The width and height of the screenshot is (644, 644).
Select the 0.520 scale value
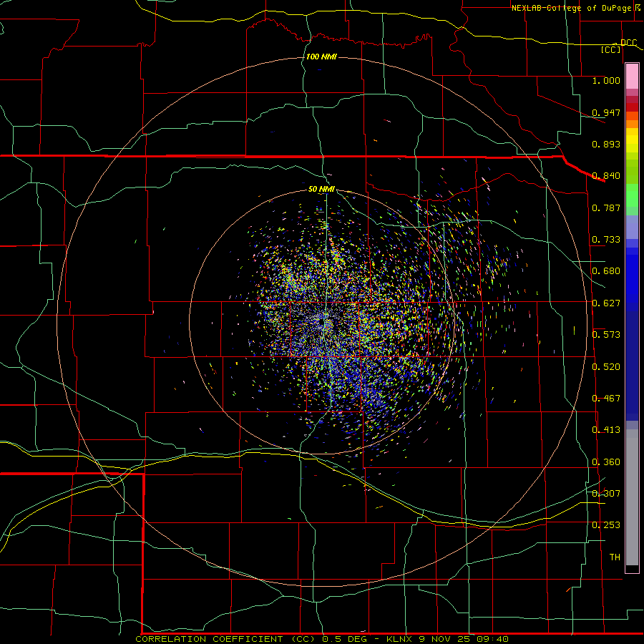click(x=606, y=367)
